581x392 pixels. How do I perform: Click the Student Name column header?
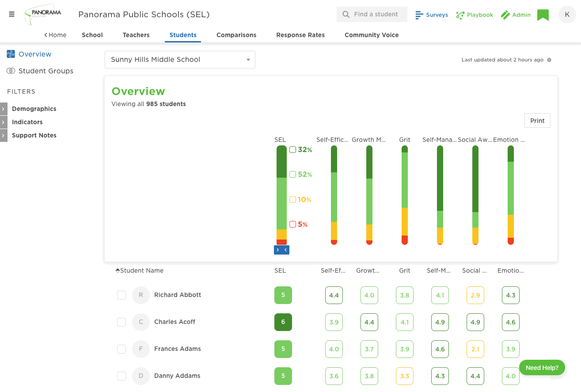[142, 270]
